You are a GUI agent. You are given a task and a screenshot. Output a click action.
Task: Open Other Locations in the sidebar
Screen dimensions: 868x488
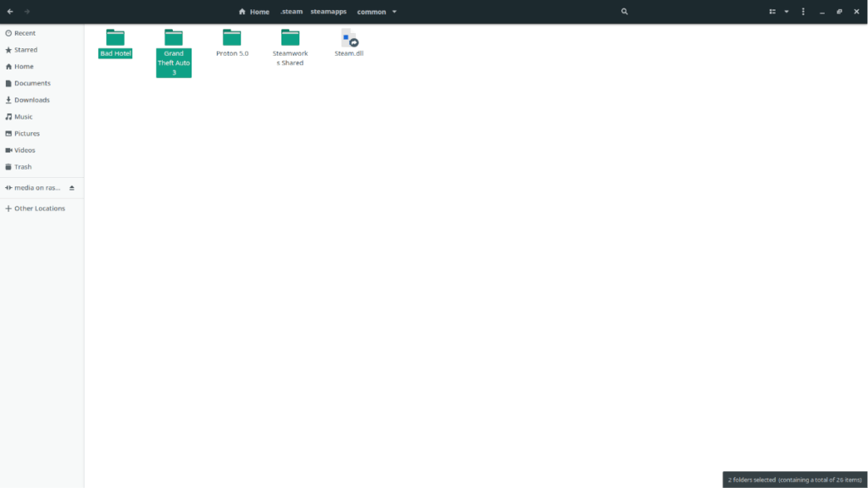pos(39,208)
